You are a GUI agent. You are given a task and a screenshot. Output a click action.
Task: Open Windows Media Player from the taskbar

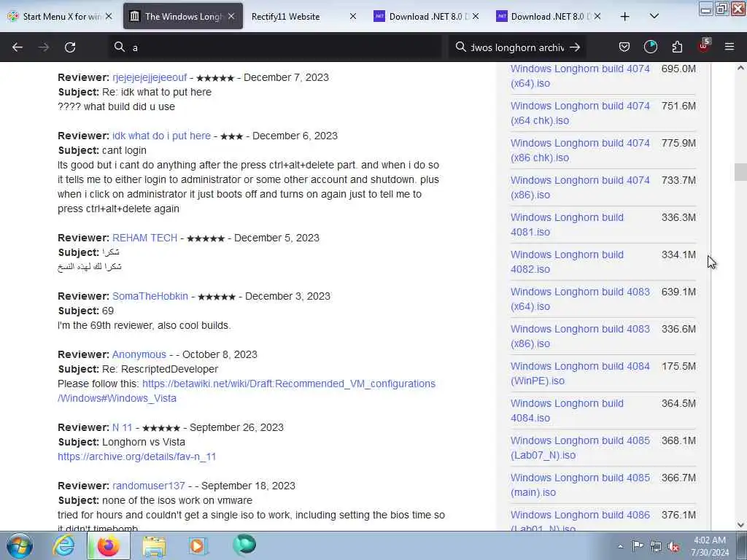click(x=197, y=545)
